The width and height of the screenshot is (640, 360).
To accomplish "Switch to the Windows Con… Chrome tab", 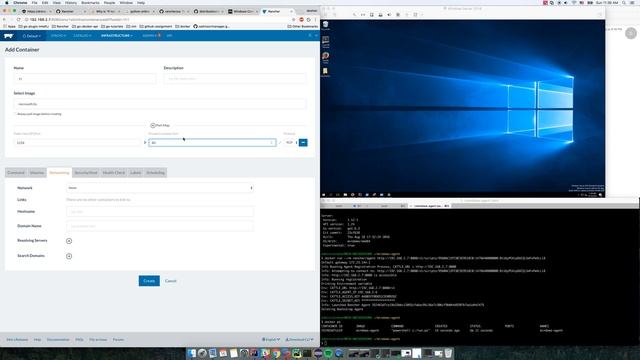I will pos(243,11).
